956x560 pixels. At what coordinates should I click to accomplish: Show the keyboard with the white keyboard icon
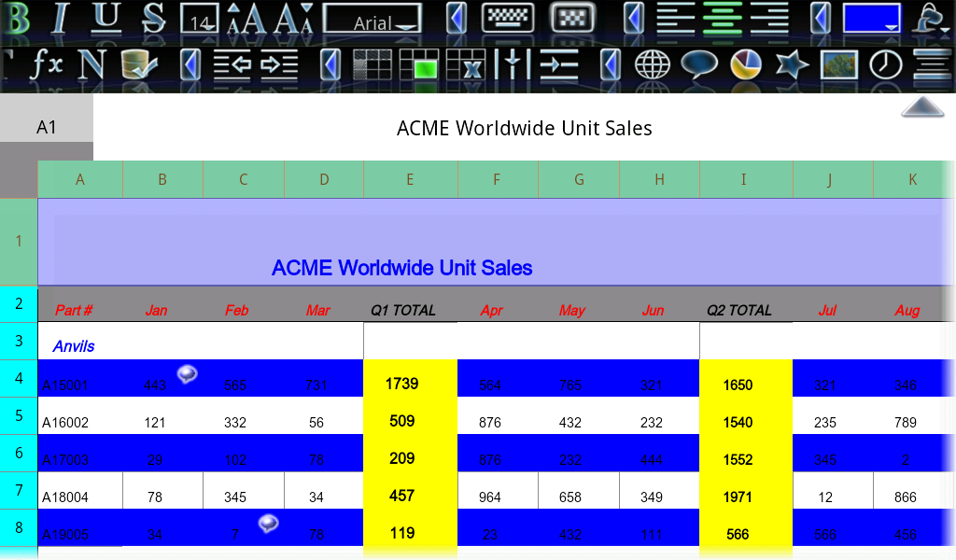pyautogui.click(x=508, y=19)
